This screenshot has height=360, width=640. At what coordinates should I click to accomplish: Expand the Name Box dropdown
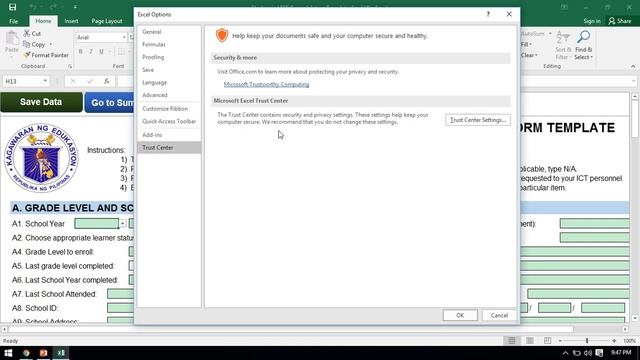pos(45,81)
